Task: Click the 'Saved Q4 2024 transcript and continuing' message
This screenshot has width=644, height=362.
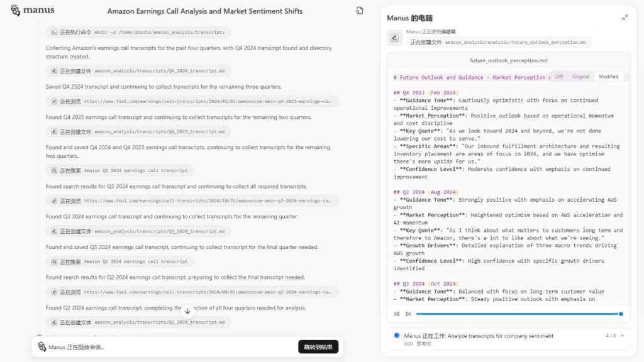Action: click(164, 87)
